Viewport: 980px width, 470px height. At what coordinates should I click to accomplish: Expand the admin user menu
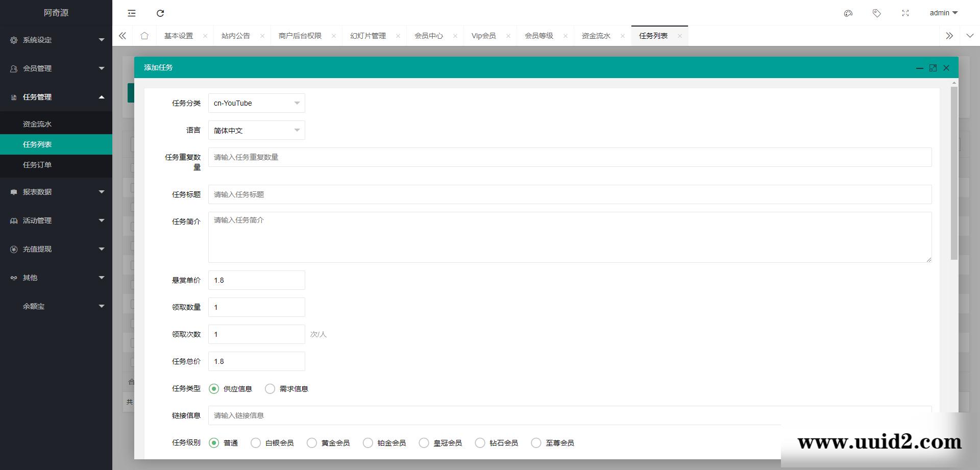pyautogui.click(x=943, y=13)
